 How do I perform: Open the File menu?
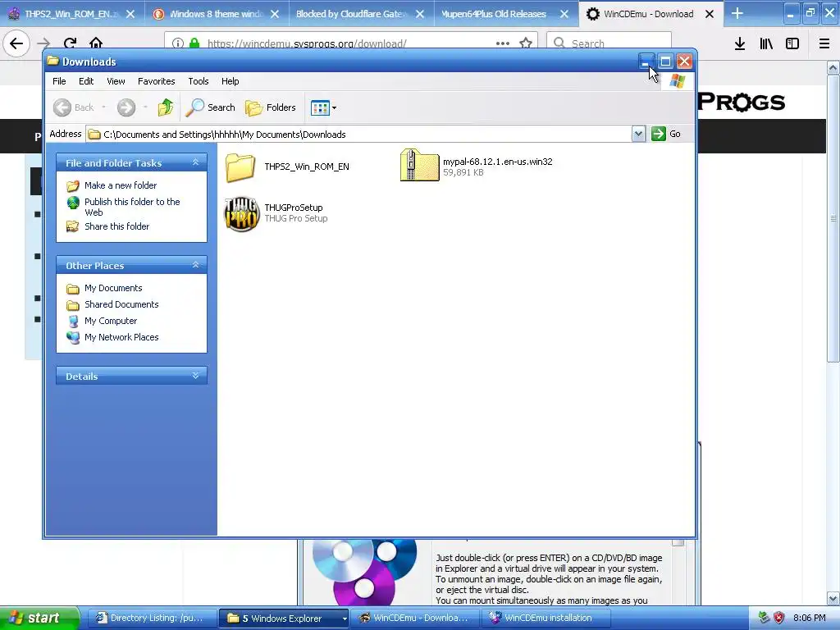click(59, 81)
